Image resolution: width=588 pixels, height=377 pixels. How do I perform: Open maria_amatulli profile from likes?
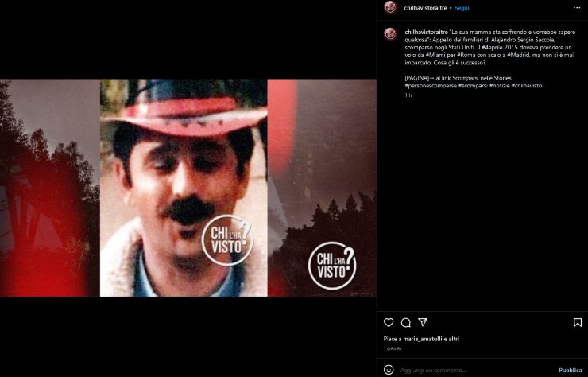click(423, 339)
